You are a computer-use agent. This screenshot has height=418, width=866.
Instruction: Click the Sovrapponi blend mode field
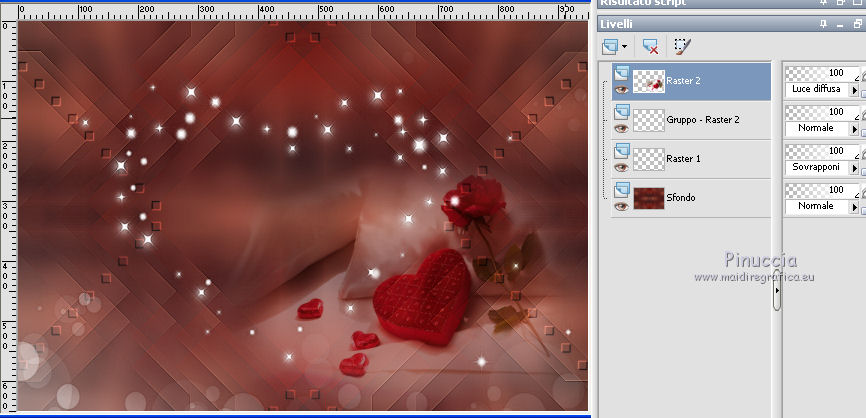click(817, 167)
